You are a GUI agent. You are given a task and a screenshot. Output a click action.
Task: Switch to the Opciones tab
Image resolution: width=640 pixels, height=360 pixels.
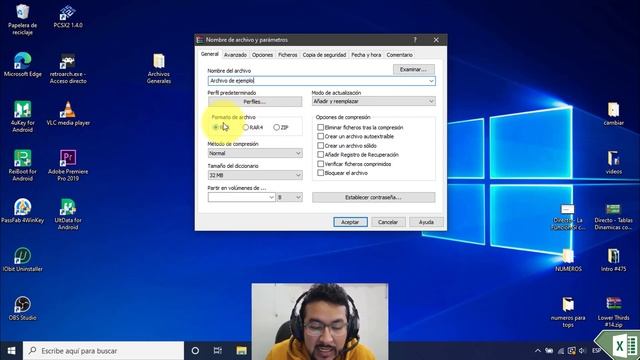262,55
